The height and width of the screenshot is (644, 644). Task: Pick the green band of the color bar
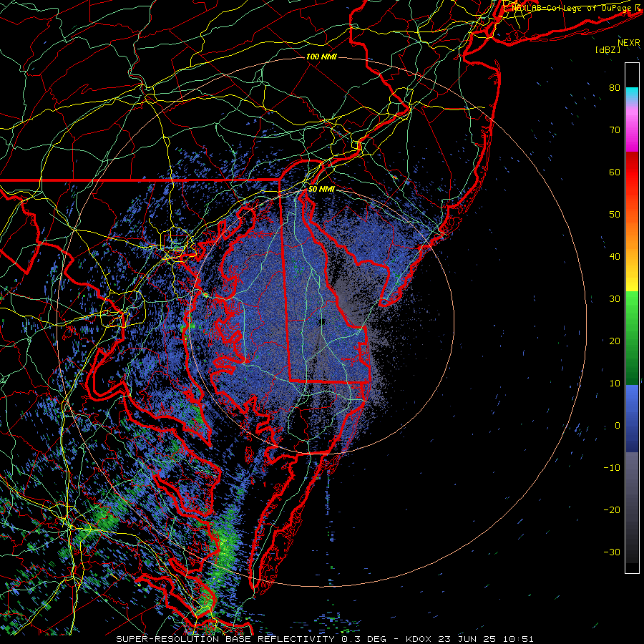tap(632, 338)
